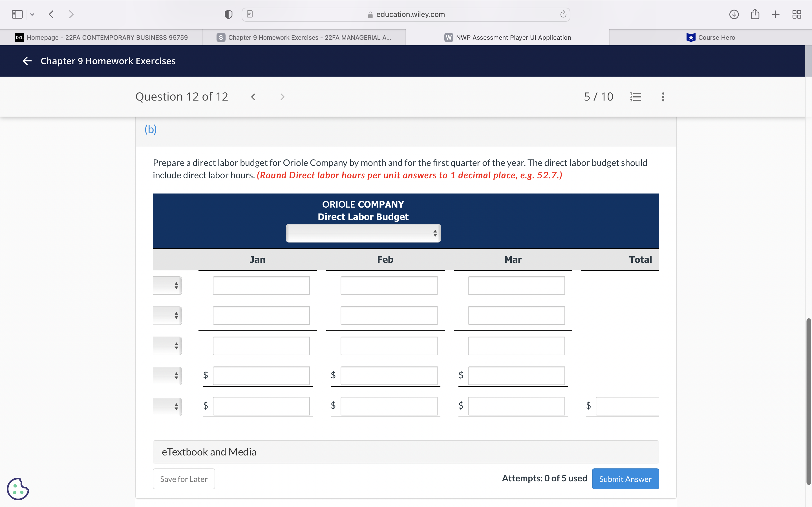Click the back arrow beside Chapter 9 Homework Exercises
Image resolution: width=812 pixels, height=507 pixels.
coord(27,61)
